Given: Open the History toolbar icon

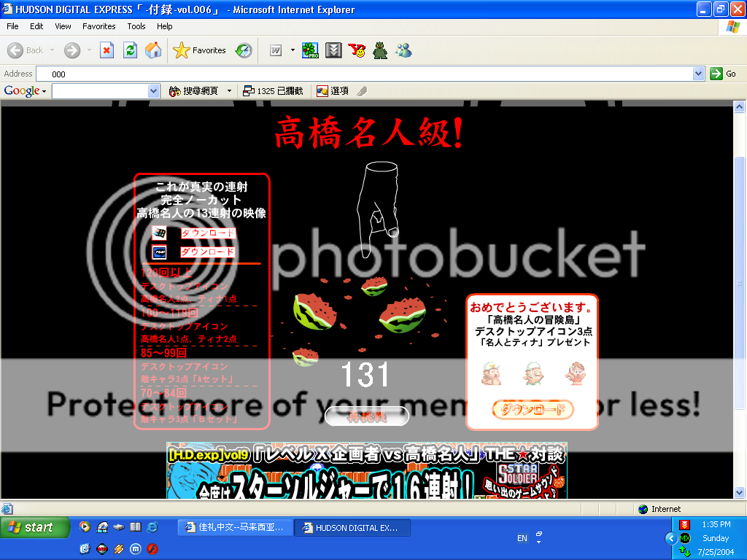Looking at the screenshot, I should (244, 50).
